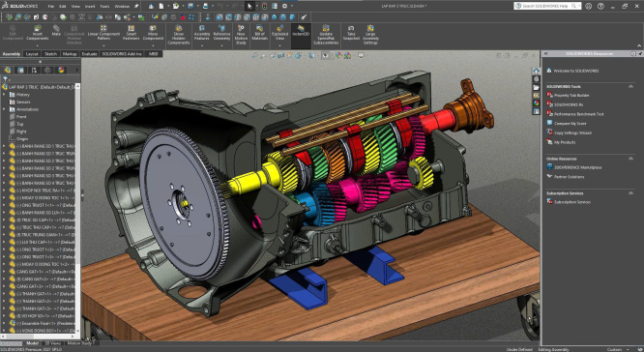This screenshot has height=352, width=644.
Task: Open the ConfigurationManager tab icon
Action: click(34, 70)
